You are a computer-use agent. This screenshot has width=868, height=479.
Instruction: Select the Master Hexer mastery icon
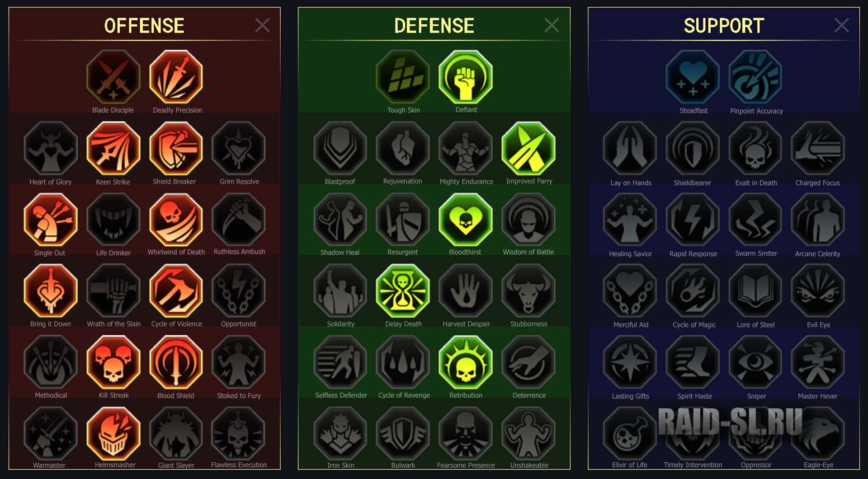[x=818, y=362]
